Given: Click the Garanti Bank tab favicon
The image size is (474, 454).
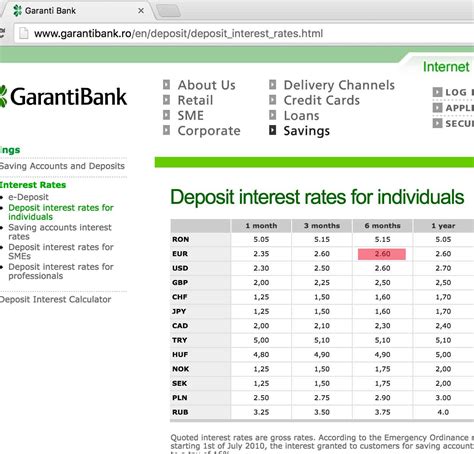Looking at the screenshot, I should click(17, 11).
